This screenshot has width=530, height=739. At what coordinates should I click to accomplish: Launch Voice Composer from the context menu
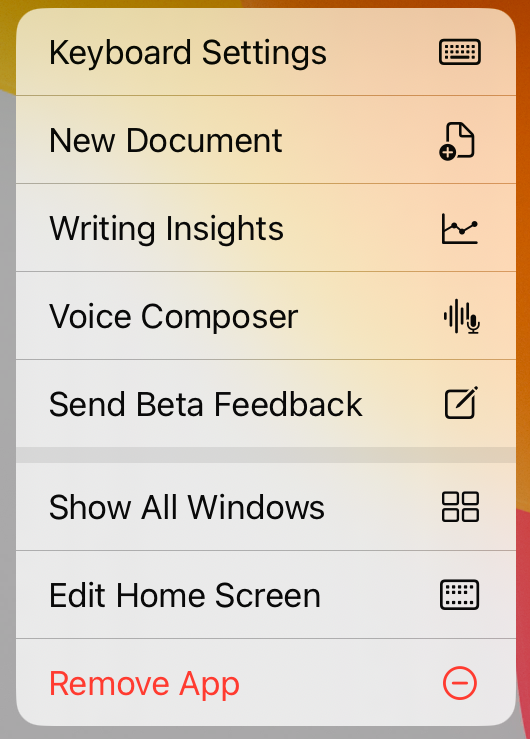pos(173,317)
